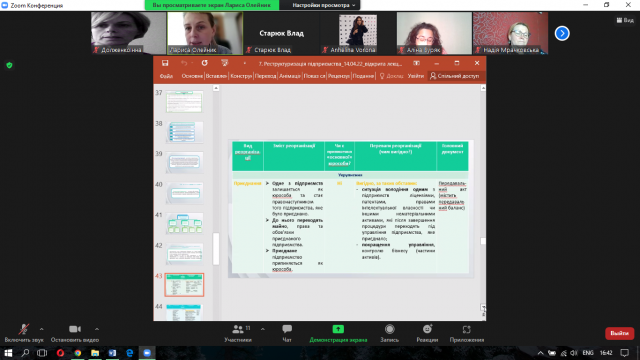Screen dimensions: 640x360
Task: Launch Google Chrome from the taskbar
Action: coord(78,353)
